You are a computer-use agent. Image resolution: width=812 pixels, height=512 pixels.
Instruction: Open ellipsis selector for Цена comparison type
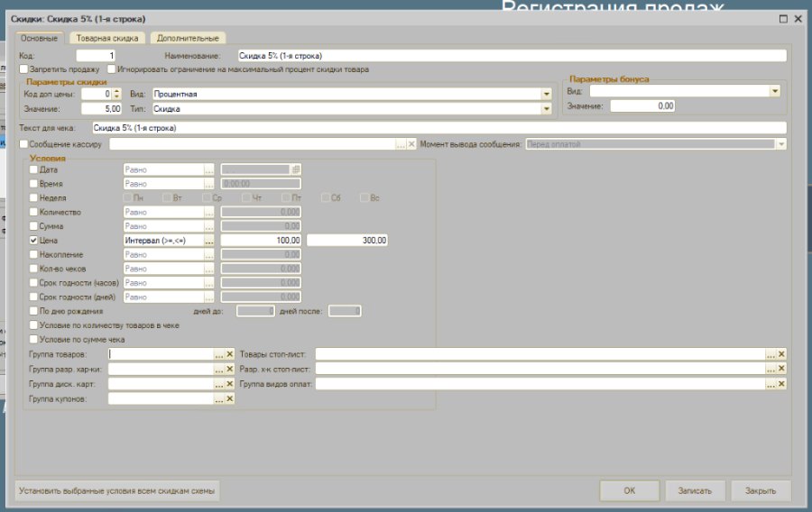208,241
